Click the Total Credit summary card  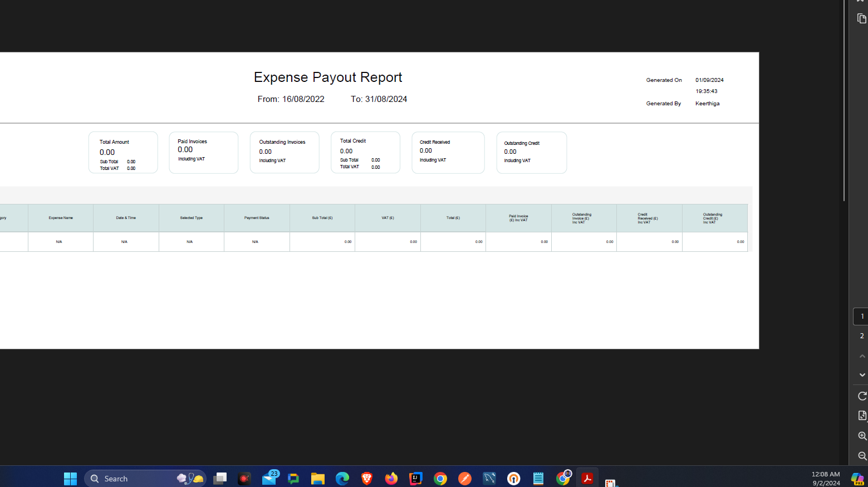click(x=365, y=153)
